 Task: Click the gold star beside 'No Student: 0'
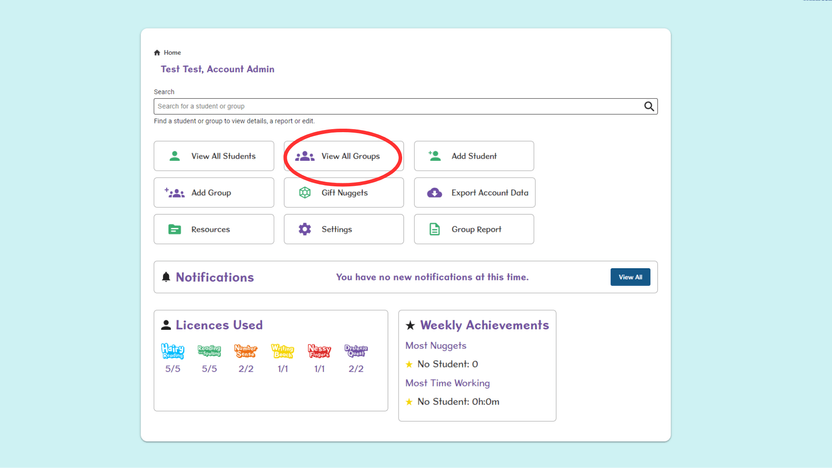coord(409,365)
